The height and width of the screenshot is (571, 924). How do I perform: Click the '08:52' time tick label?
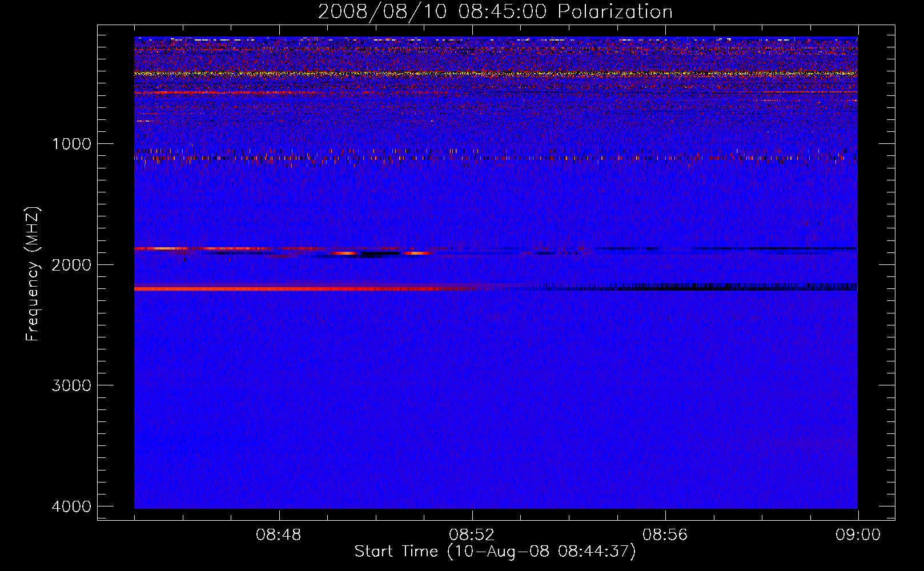[x=472, y=535]
